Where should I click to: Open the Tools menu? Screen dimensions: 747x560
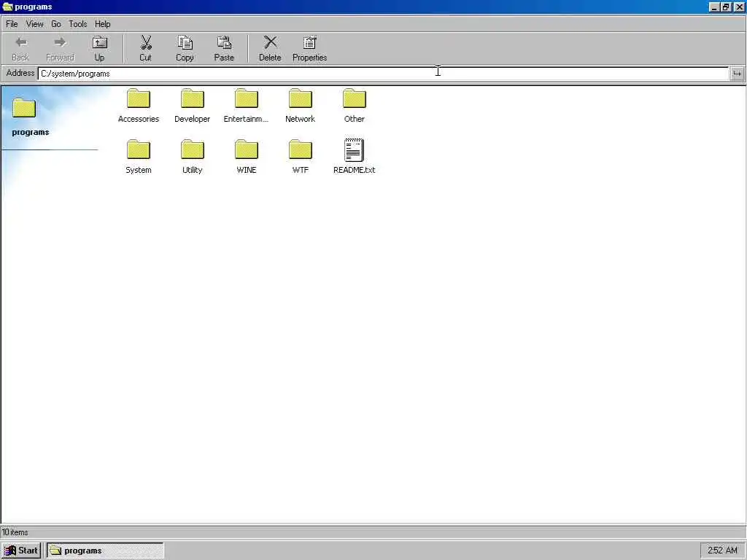77,24
